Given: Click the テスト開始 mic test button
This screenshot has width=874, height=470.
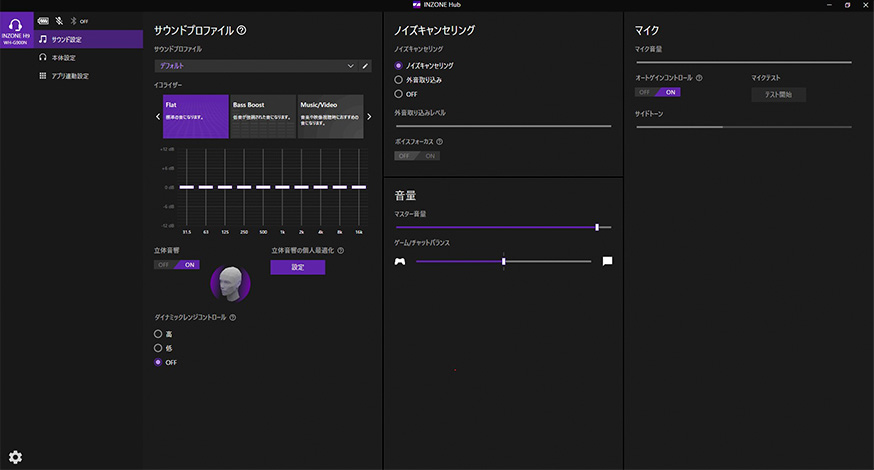Looking at the screenshot, I should [778, 95].
